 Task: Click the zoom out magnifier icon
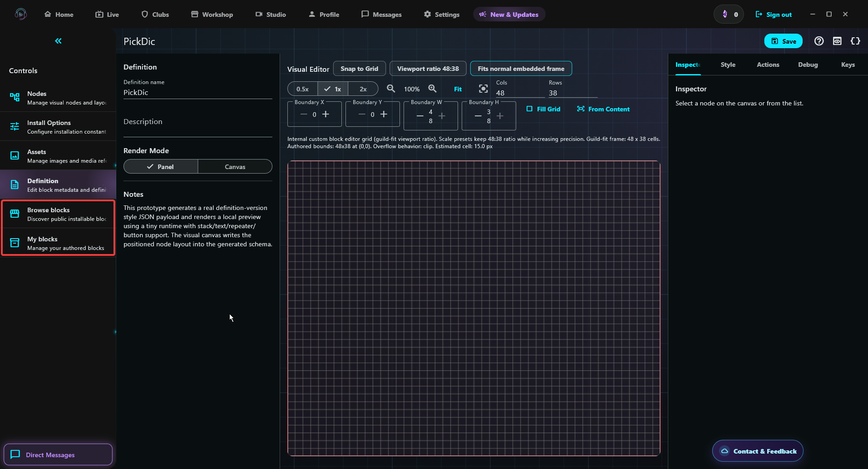point(391,89)
